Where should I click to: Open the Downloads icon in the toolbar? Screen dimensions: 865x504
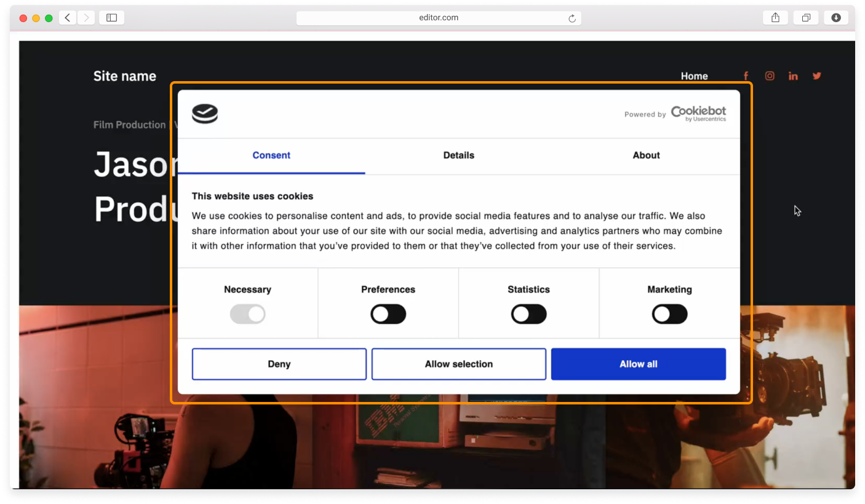pyautogui.click(x=835, y=17)
